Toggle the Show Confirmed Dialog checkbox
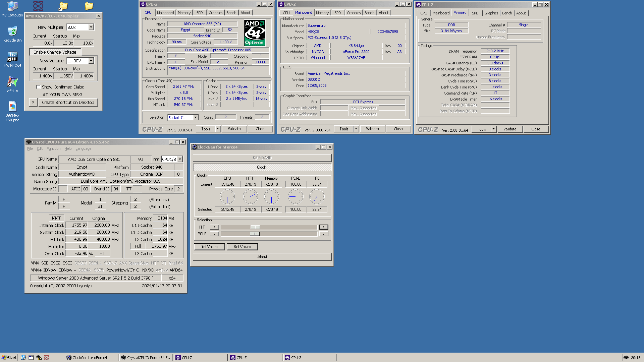This screenshot has width=644, height=362. (38, 87)
